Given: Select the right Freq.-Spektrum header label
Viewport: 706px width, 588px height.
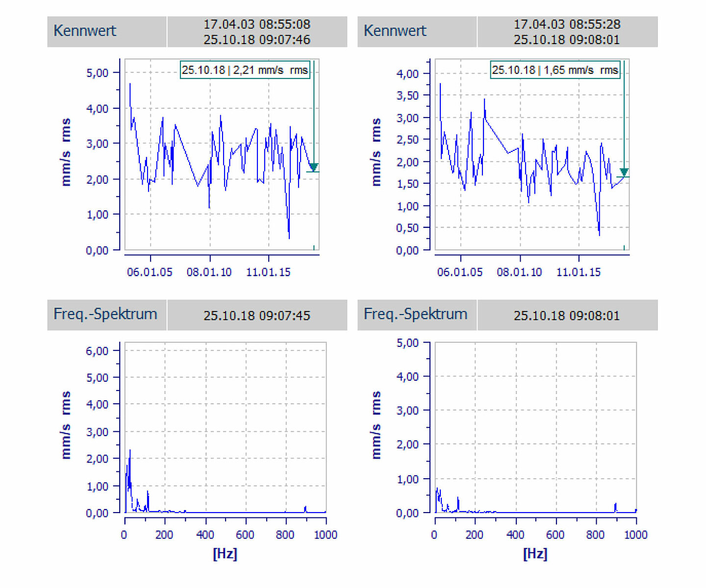Looking at the screenshot, I should point(416,314).
